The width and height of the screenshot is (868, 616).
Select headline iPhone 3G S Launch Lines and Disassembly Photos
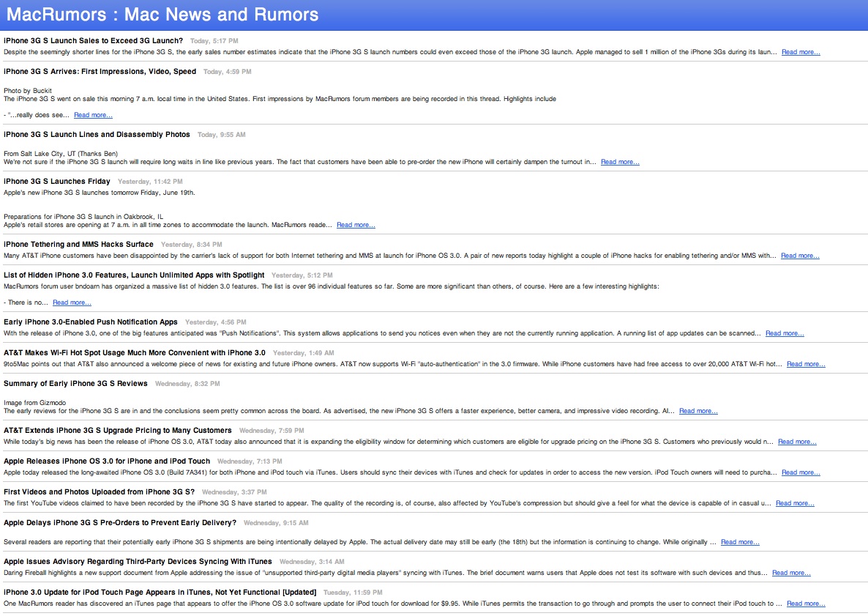click(97, 135)
